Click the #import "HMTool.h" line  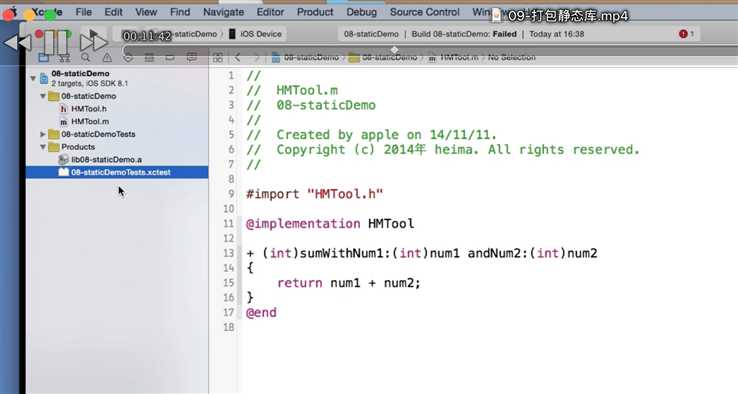point(314,194)
